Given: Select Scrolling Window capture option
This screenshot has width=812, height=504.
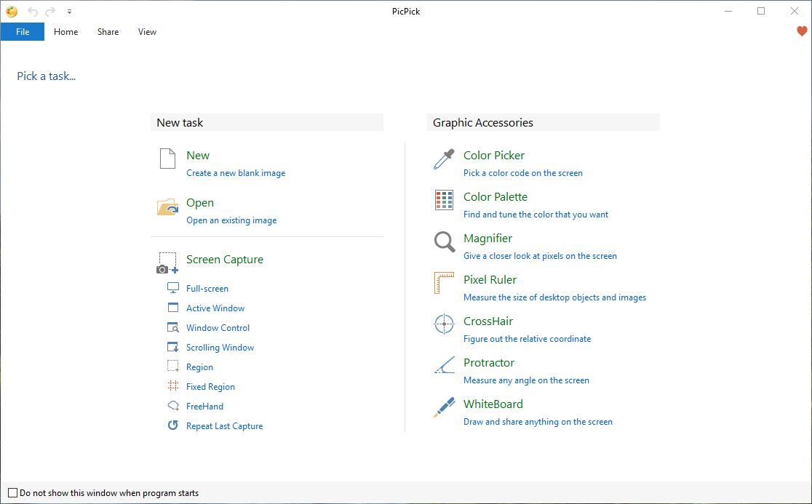Looking at the screenshot, I should coord(220,348).
